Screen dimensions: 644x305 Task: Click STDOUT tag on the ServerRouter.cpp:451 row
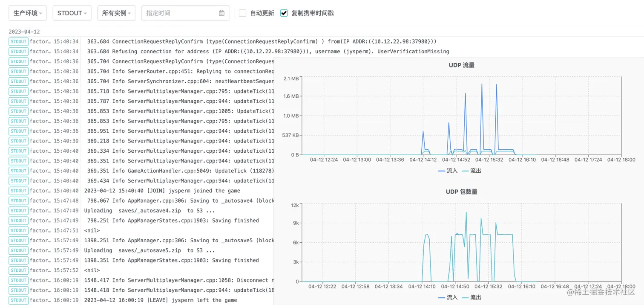point(18,71)
